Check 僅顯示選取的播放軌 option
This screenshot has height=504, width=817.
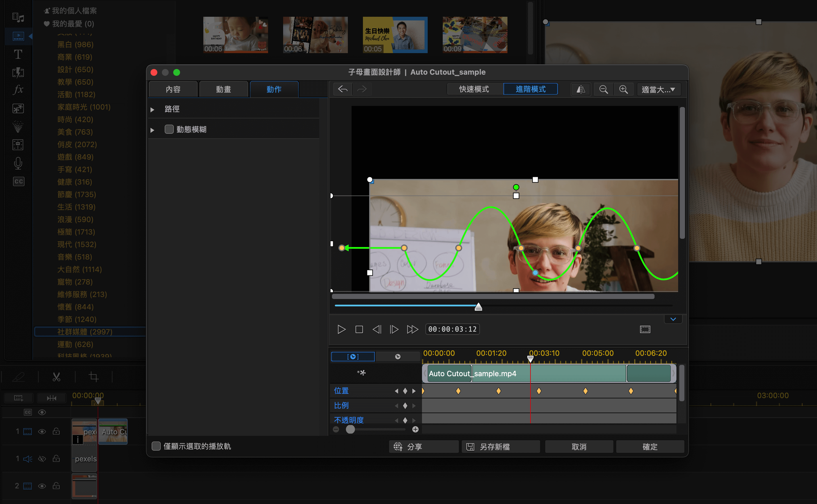[x=156, y=446]
